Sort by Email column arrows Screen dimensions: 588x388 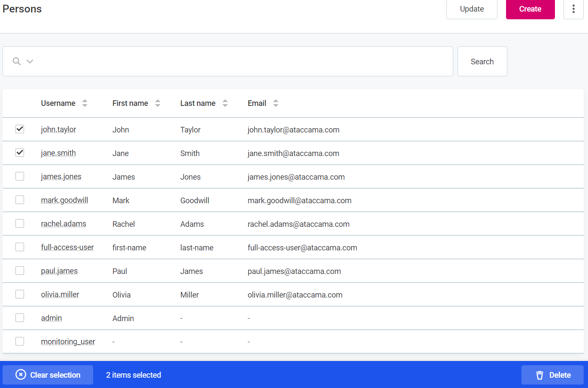276,103
